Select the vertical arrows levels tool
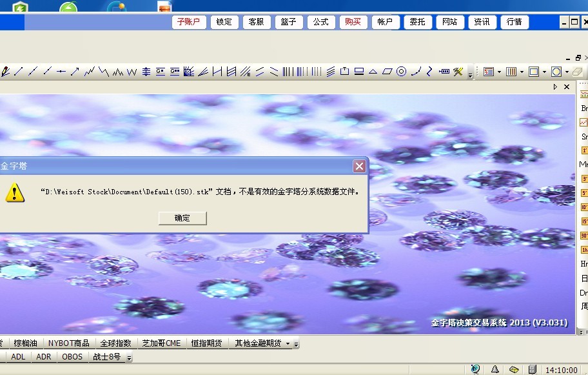Viewport: 588px width, 375px height. tap(146, 72)
